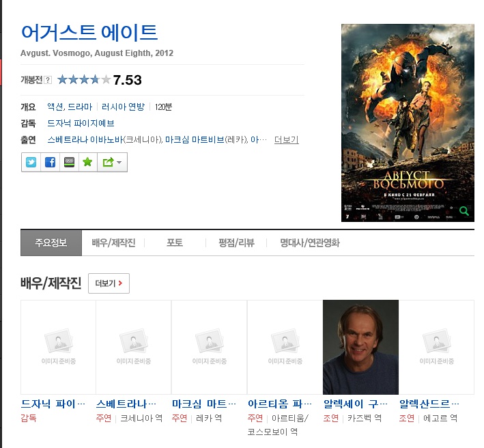The image size is (484, 448).
Task: Click the green star bookmark icon
Action: pyautogui.click(x=87, y=162)
